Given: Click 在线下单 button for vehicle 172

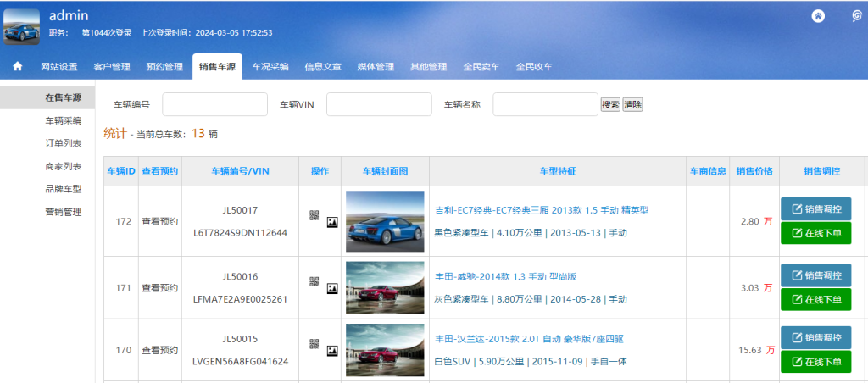Looking at the screenshot, I should [x=816, y=233].
